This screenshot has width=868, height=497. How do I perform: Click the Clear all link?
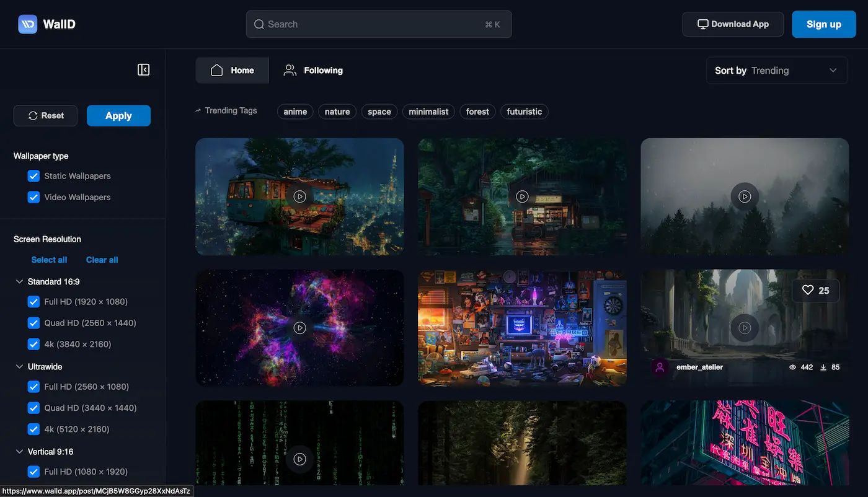(x=102, y=260)
